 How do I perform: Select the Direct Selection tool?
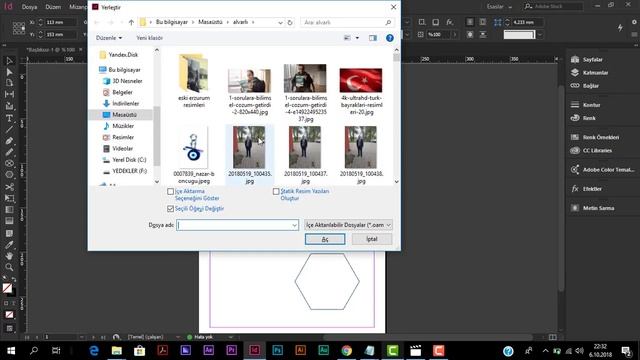(9, 72)
